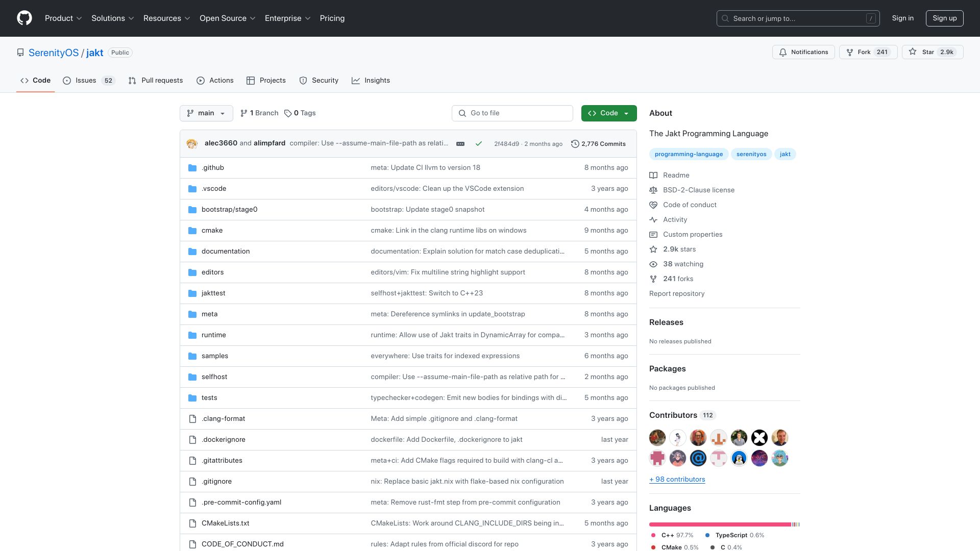
Task: Click the Sign in link
Action: point(903,18)
